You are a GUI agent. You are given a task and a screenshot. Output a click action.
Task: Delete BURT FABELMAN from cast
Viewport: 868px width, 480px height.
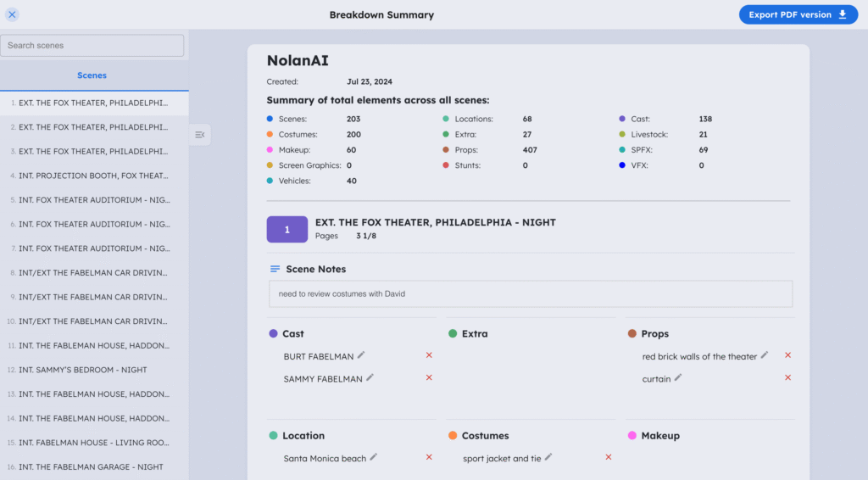[429, 355]
